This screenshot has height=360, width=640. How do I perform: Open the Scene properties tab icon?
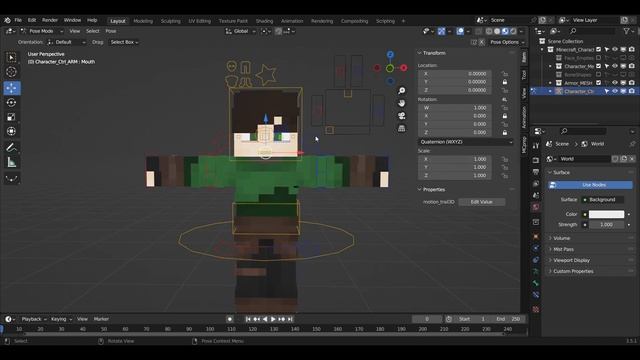click(x=536, y=196)
